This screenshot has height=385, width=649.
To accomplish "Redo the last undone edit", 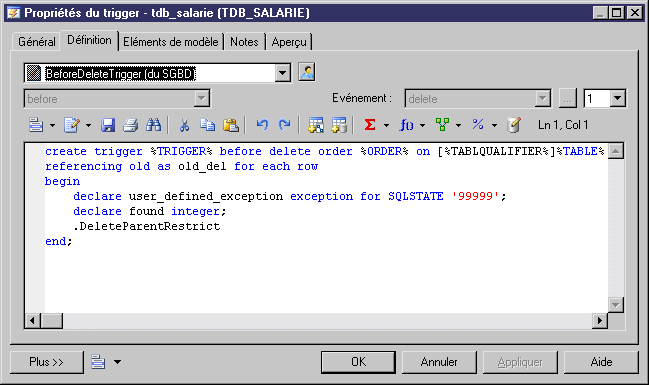I will point(284,125).
